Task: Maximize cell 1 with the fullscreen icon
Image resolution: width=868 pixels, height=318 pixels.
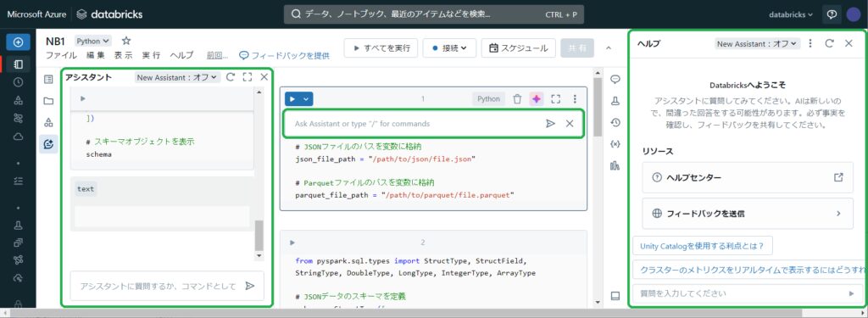Action: click(556, 99)
